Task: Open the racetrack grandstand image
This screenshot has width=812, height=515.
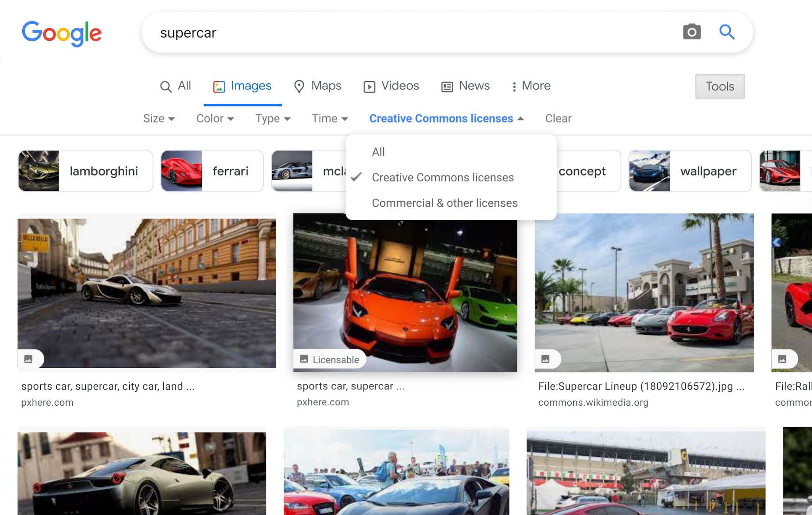Action: click(x=646, y=473)
